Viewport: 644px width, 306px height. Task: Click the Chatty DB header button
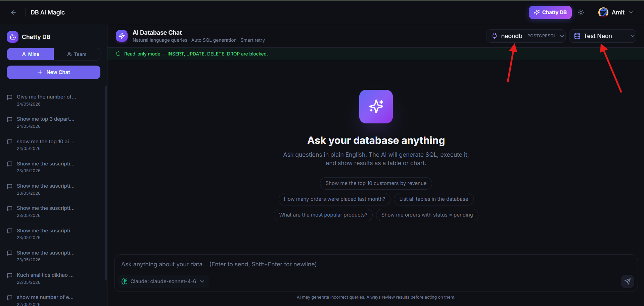(550, 12)
